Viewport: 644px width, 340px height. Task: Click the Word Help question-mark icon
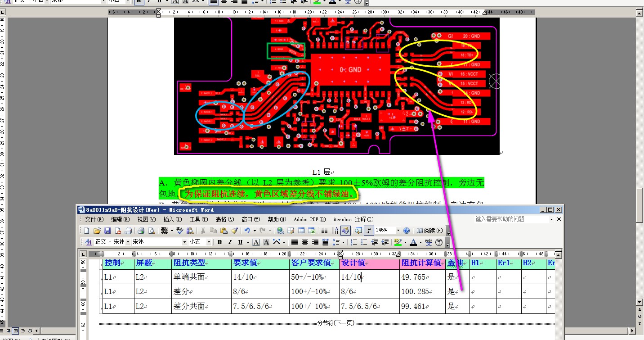(407, 231)
